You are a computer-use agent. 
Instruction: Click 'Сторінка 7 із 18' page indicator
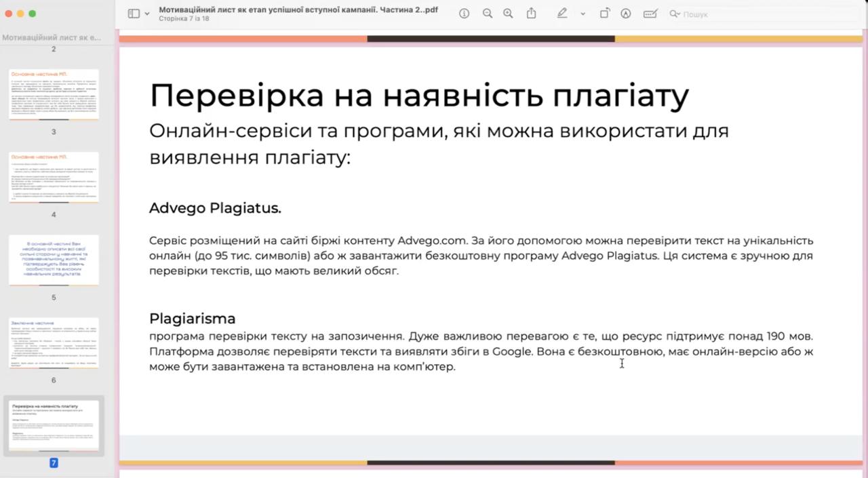coord(184,19)
